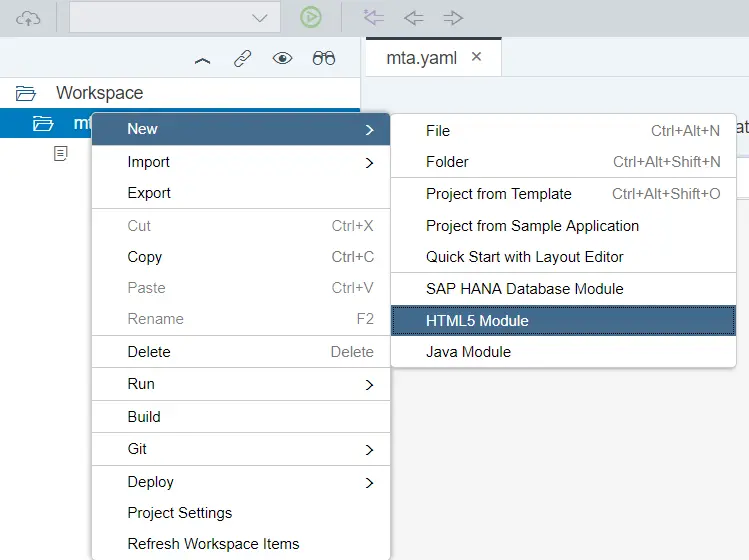Open the run configuration dropdown

coord(174,18)
